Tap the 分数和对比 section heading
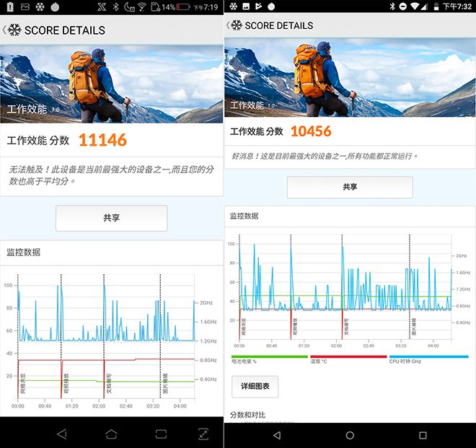Viewport: 476px width, 448px height. 247,415
